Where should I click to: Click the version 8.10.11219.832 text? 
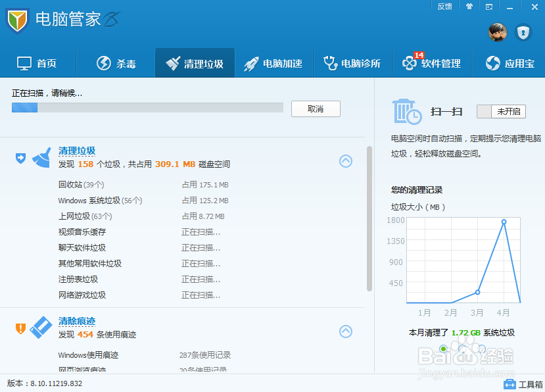click(x=45, y=383)
